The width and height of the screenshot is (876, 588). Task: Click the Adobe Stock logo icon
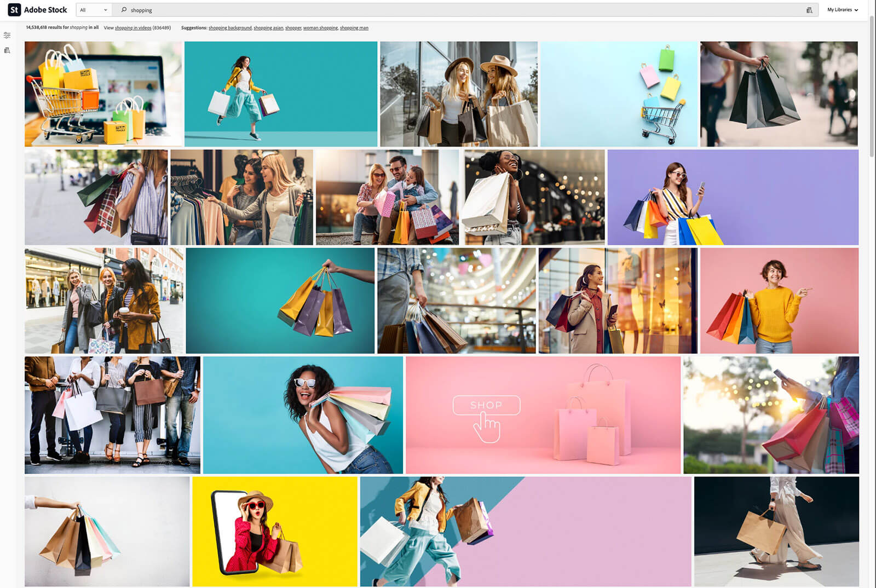pyautogui.click(x=14, y=10)
